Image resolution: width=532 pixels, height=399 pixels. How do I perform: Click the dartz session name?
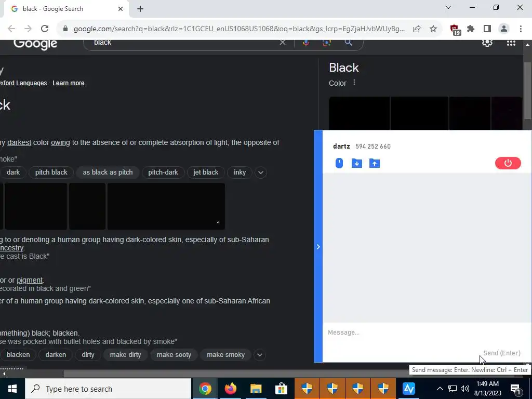(x=342, y=146)
